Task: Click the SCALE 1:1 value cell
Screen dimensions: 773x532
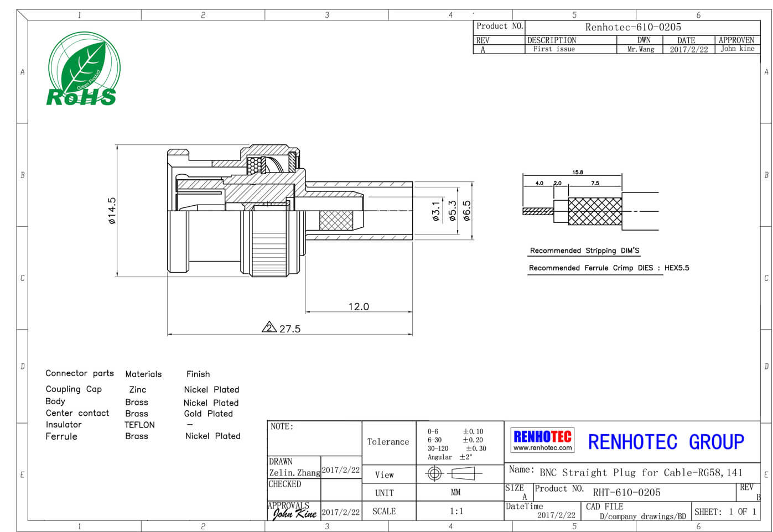Action: pos(456,511)
